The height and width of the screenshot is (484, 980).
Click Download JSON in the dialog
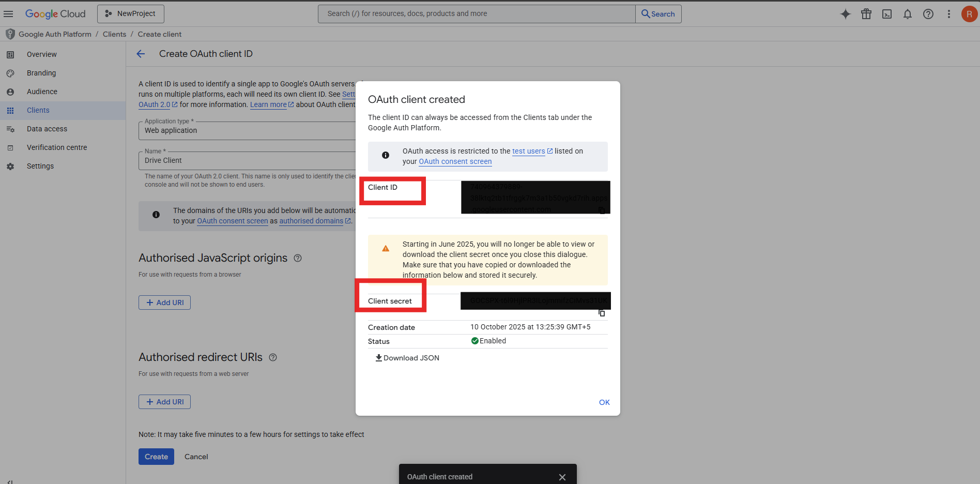(x=407, y=357)
